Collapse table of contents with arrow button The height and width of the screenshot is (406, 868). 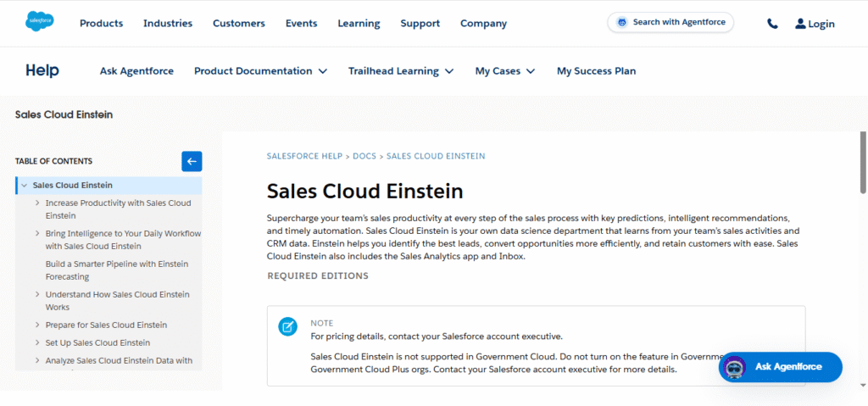192,161
